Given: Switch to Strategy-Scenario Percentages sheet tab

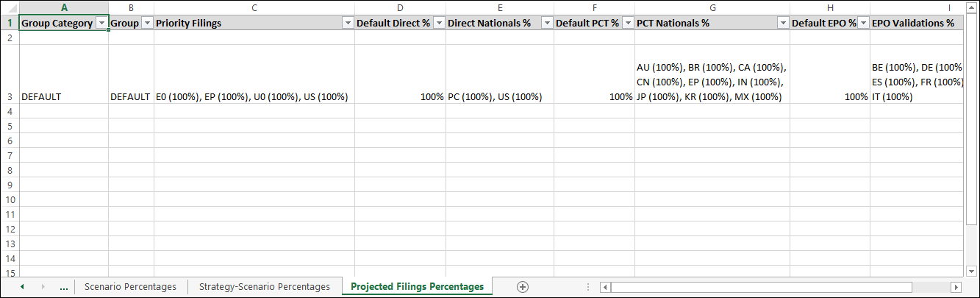Looking at the screenshot, I should [265, 287].
